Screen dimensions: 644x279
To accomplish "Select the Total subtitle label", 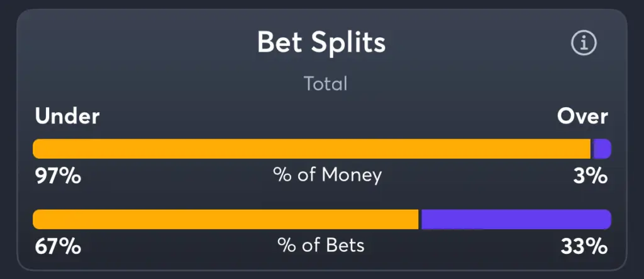I will coord(325,84).
